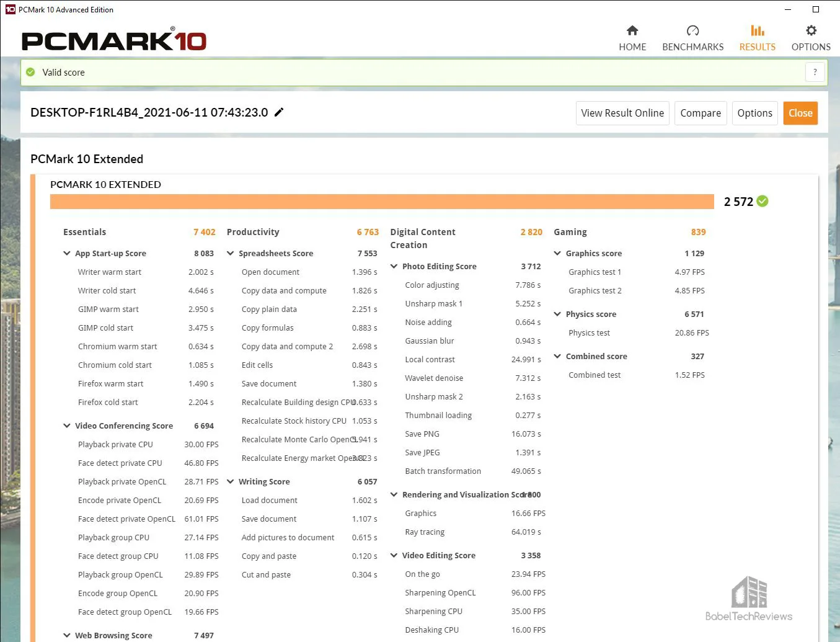
Task: Collapse the Video Editing Score section
Action: 394,555
